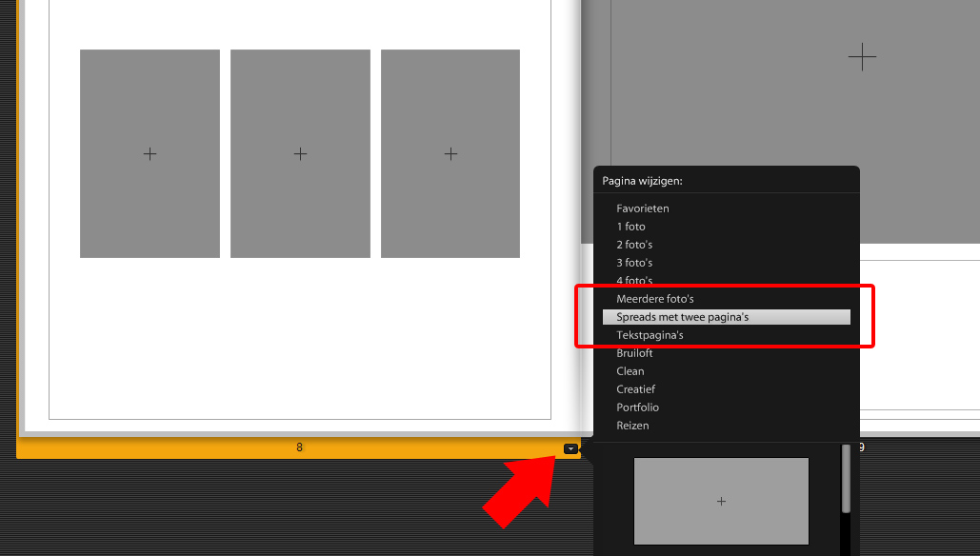
Task: Click the spread layout thumbnail preview
Action: pyautogui.click(x=721, y=501)
